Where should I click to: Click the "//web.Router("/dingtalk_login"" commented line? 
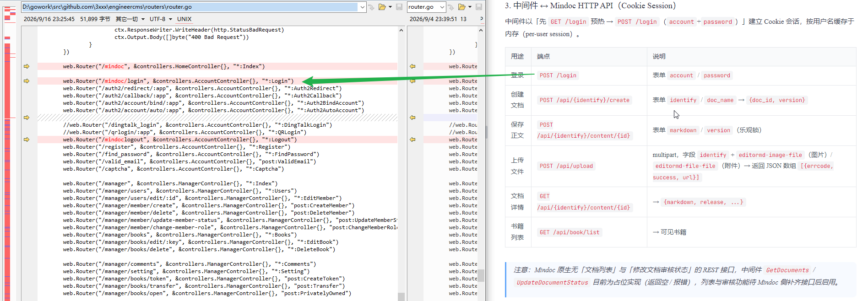[x=198, y=125]
